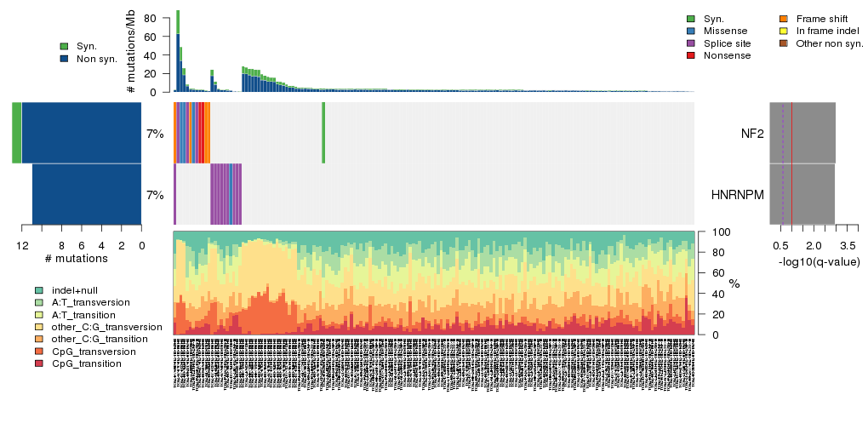The height and width of the screenshot is (429, 868).
Task: Click the CpG_transversion legend swatch
Action: tap(38, 352)
